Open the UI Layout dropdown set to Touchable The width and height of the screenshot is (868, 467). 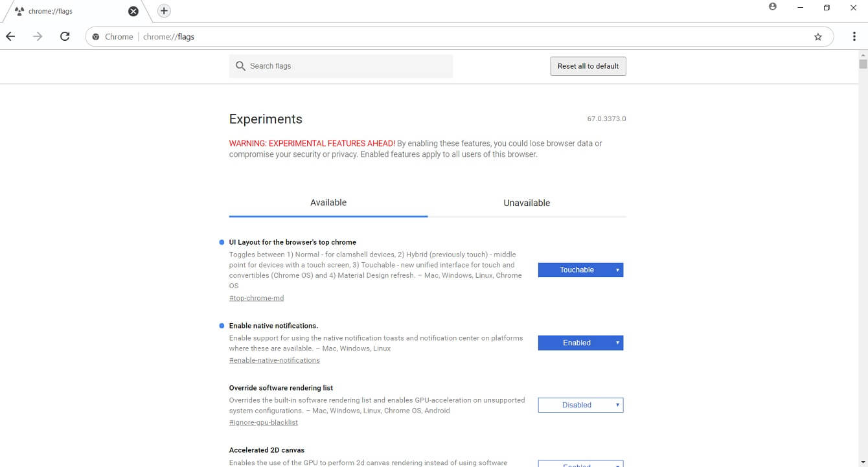[x=580, y=269]
